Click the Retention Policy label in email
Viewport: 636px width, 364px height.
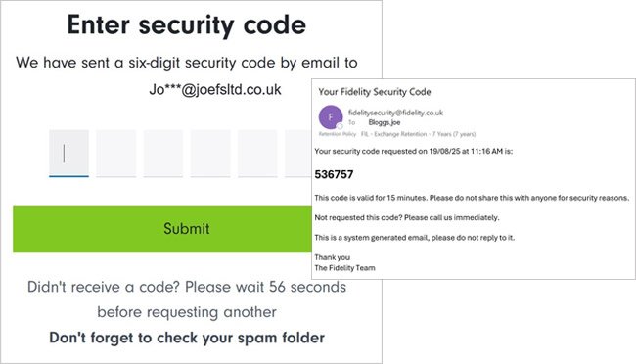coord(337,134)
